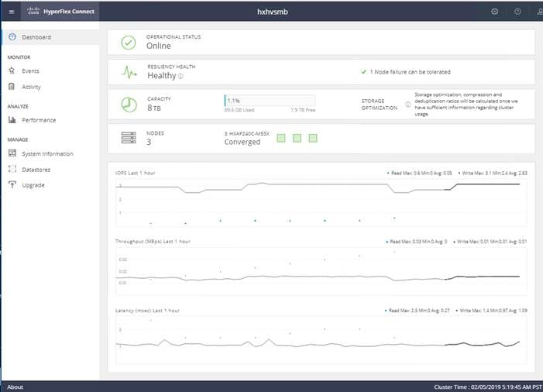This screenshot has width=543, height=392.
Task: Click the nodes count 3
Action: 149,142
